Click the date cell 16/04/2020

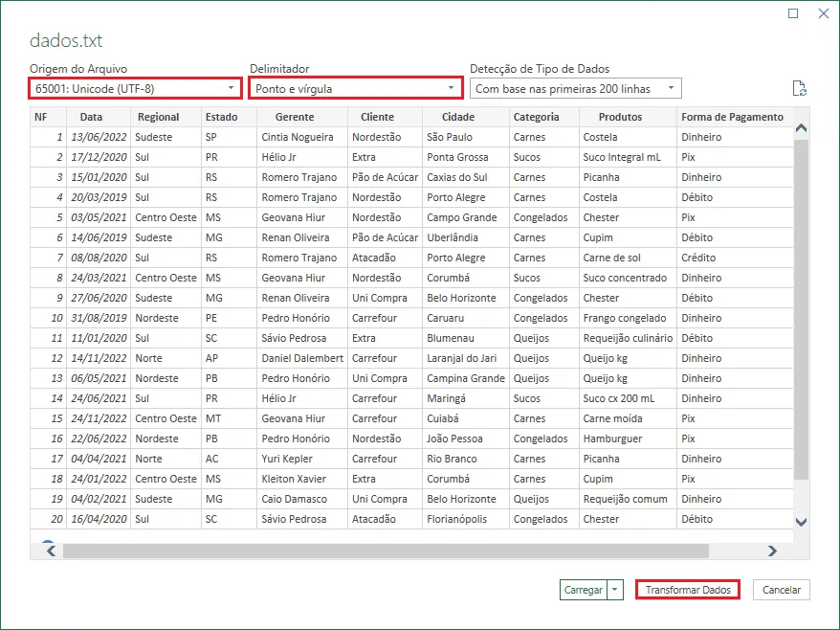point(99,519)
